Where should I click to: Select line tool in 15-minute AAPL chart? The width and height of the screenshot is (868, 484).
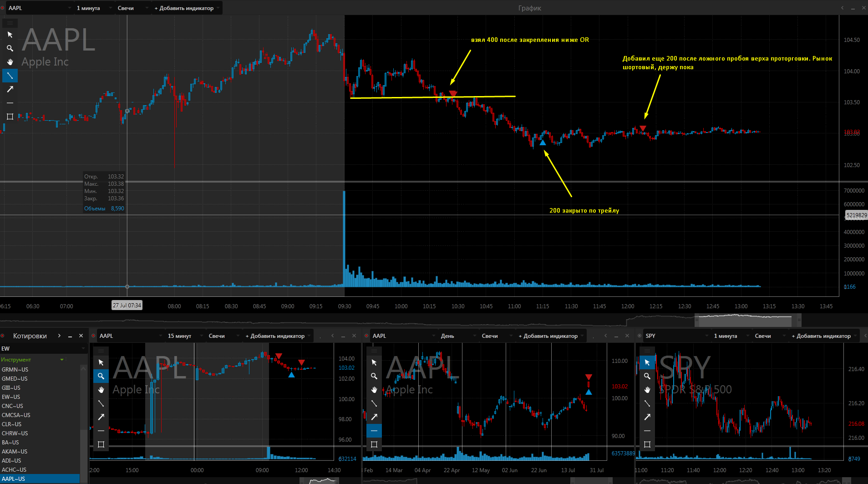pyautogui.click(x=101, y=403)
